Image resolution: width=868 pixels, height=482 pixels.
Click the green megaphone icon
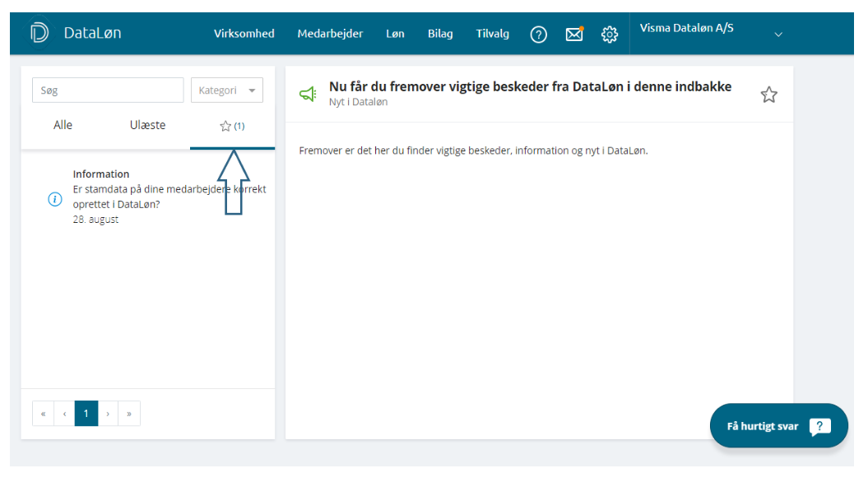[x=308, y=94]
